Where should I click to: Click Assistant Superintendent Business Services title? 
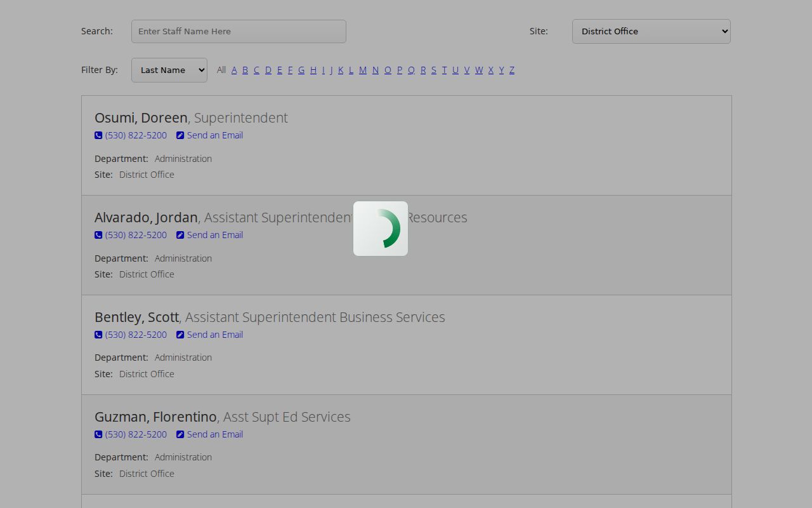pyautogui.click(x=315, y=317)
